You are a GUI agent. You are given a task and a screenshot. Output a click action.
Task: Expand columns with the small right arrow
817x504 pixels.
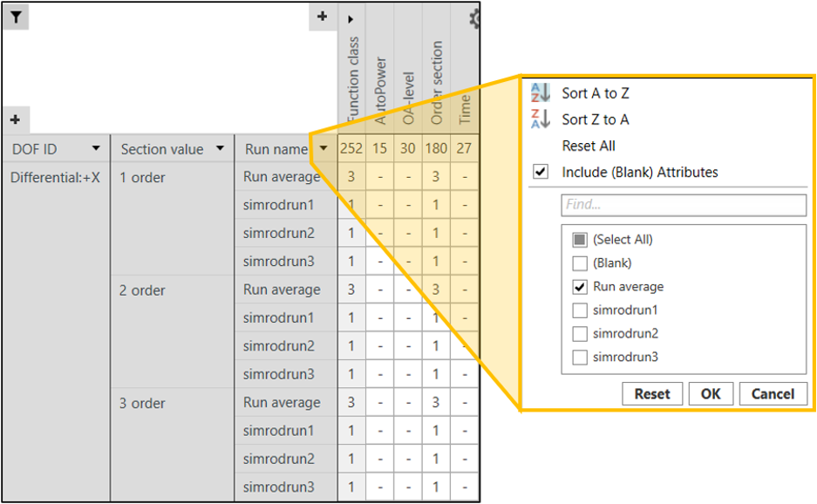351,18
